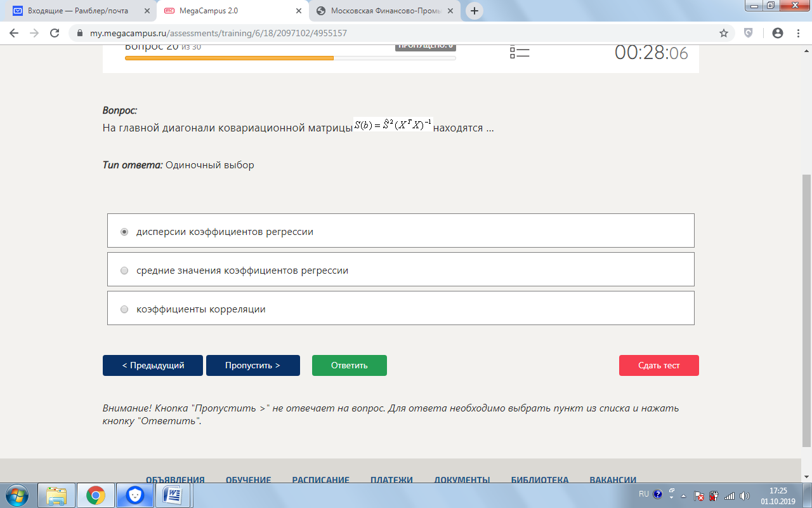Go back in browser history

[14, 33]
